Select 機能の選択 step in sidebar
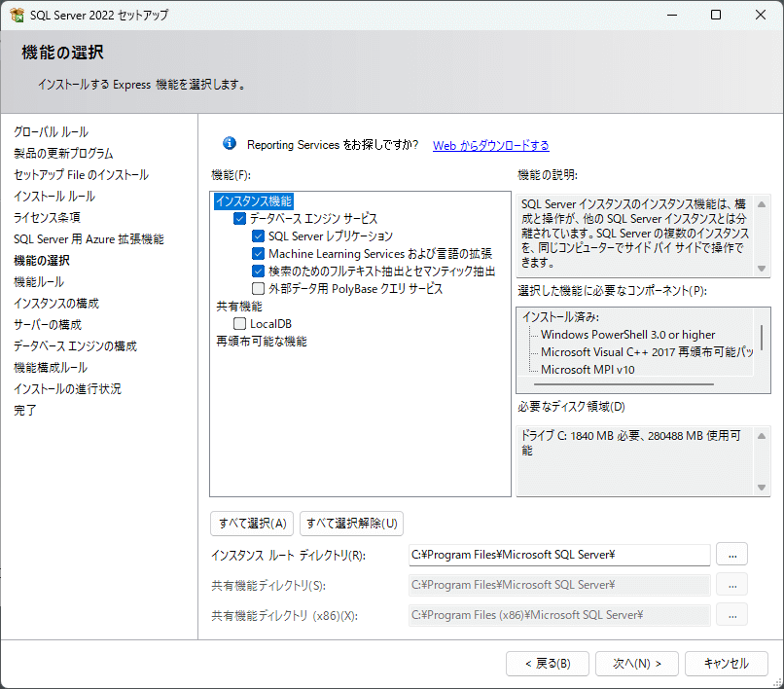Viewport: 784px width, 689px height. (42, 261)
